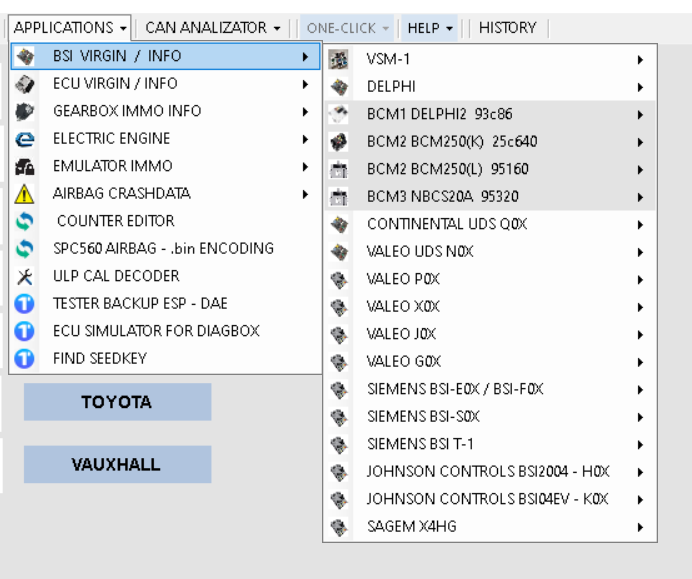Image resolution: width=692 pixels, height=579 pixels.
Task: Click the JOHNSON CONTROLS BSI2004 - H0X icon
Action: coord(338,471)
